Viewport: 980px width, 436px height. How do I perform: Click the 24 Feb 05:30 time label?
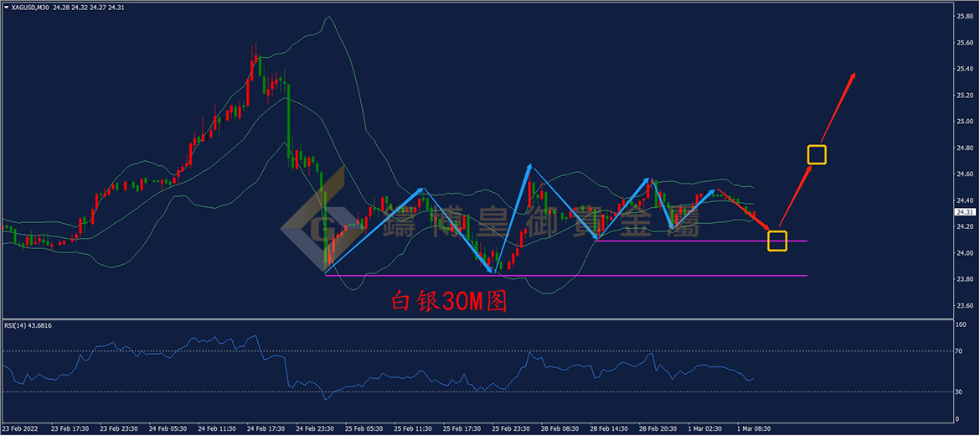168,429
